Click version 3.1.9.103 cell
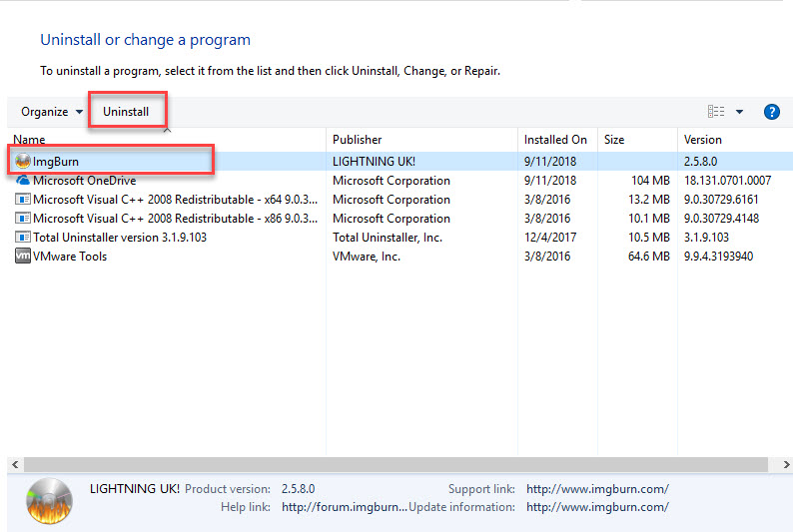Image resolution: width=793 pixels, height=532 pixels. pyautogui.click(x=706, y=238)
